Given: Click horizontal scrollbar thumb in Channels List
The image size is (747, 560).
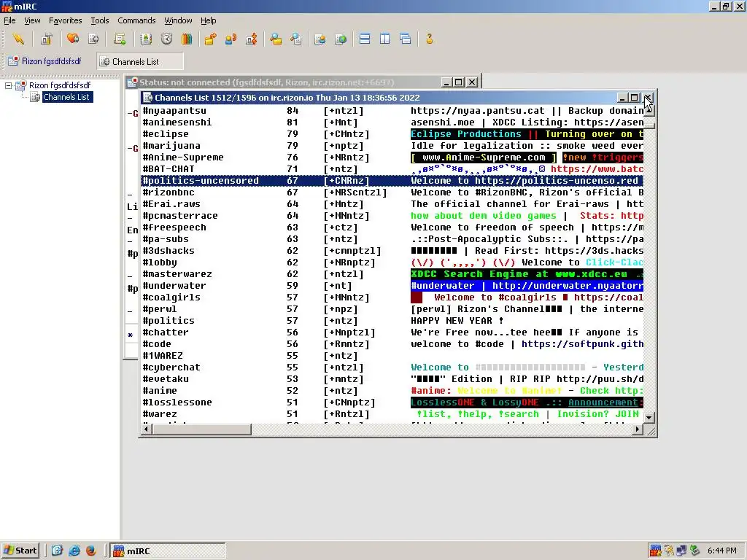Looking at the screenshot, I should pyautogui.click(x=202, y=429).
